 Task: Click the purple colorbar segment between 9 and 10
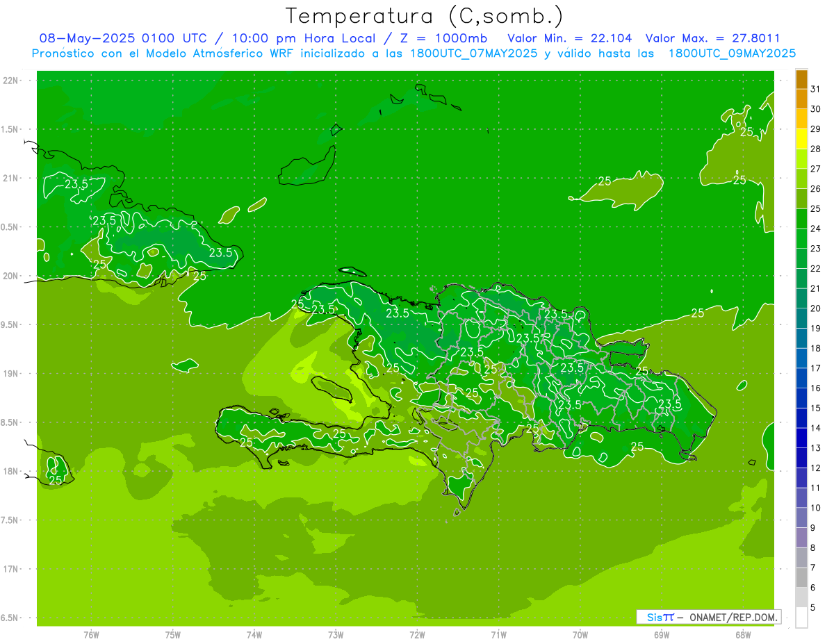tap(801, 518)
